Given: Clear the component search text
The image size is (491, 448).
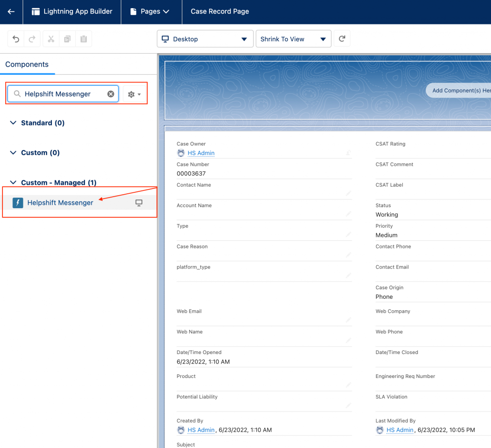Looking at the screenshot, I should 111,94.
